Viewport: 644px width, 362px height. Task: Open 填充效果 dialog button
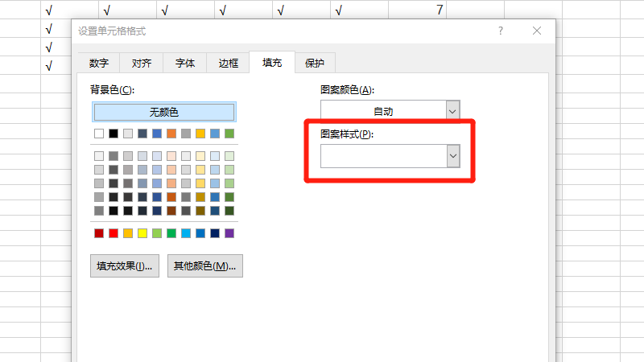point(124,265)
